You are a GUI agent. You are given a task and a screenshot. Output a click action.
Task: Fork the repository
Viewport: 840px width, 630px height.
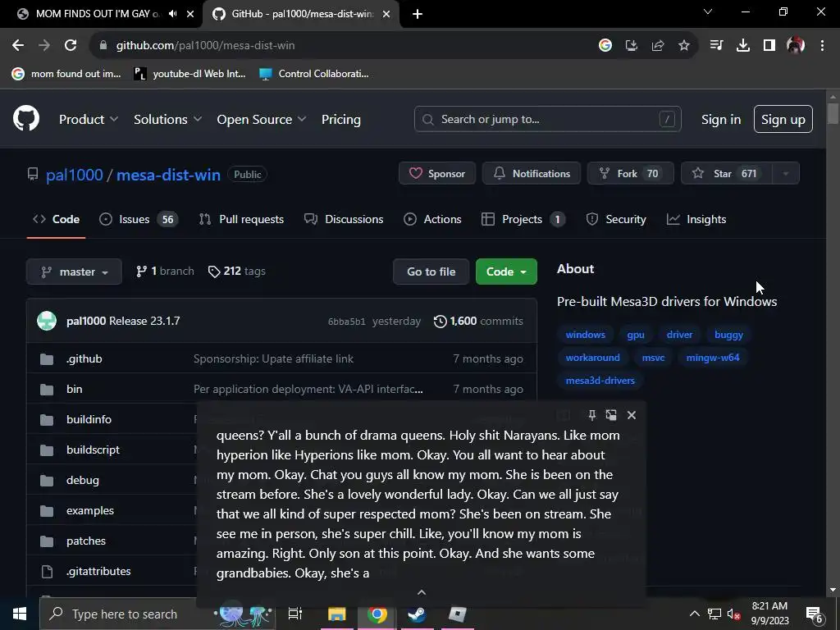(x=631, y=173)
